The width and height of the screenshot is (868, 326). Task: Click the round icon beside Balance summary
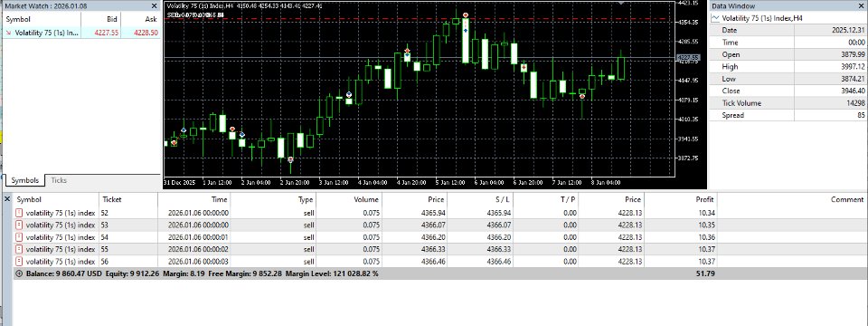[20, 273]
